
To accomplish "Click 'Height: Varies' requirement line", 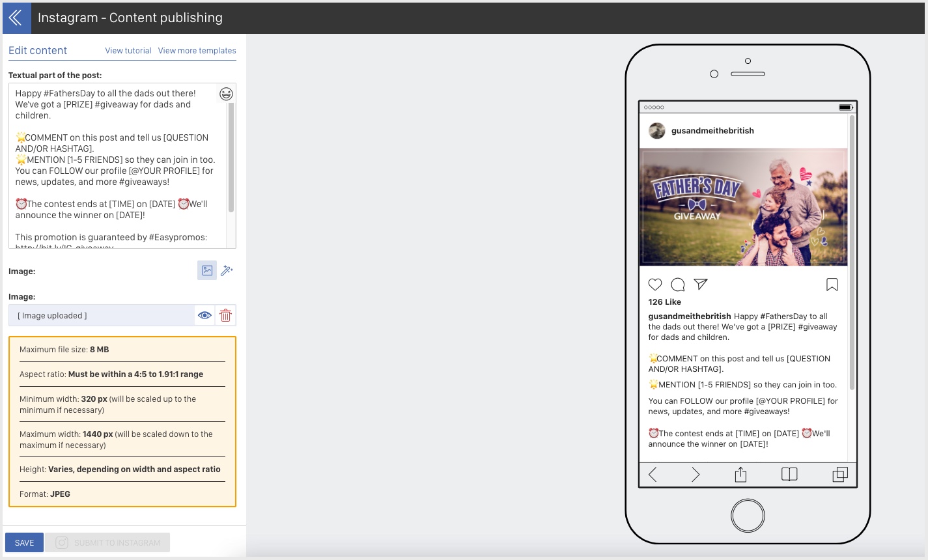I will pos(120,469).
